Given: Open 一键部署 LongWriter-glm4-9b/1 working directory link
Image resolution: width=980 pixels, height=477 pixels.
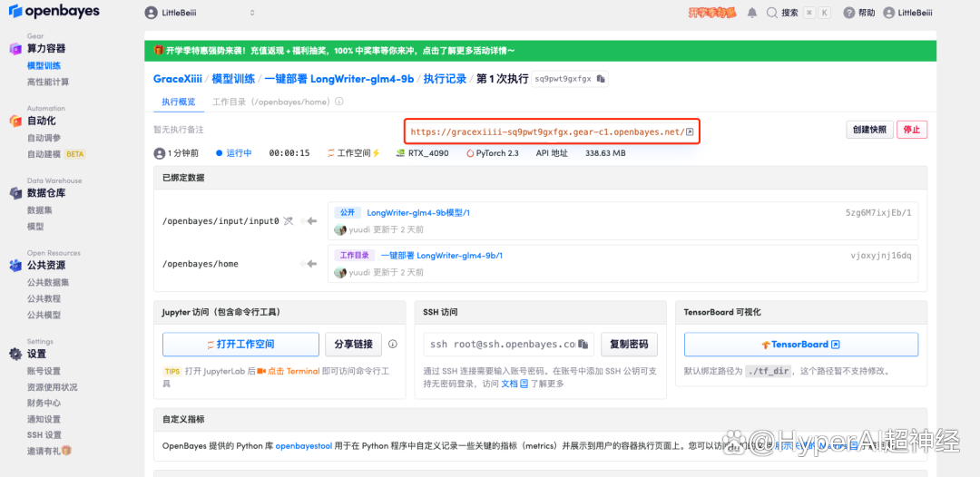Looking at the screenshot, I should tap(442, 256).
